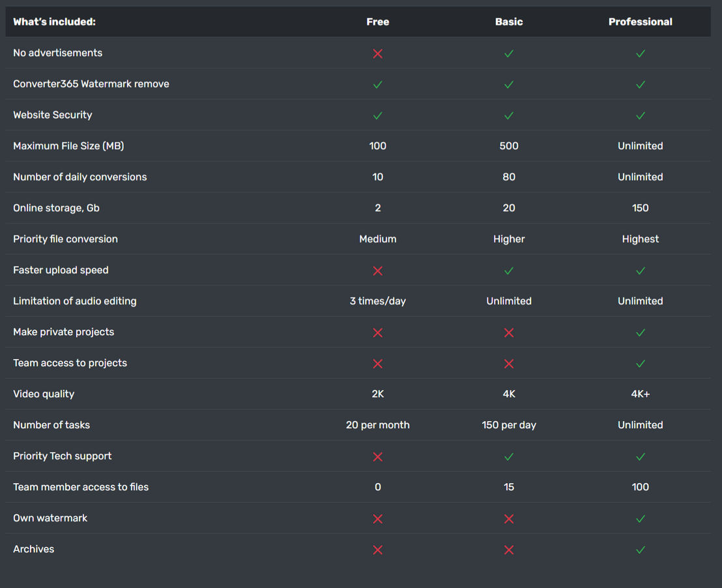The width and height of the screenshot is (722, 588).
Task: Click the Make private projects cross under Free
Action: (x=377, y=332)
